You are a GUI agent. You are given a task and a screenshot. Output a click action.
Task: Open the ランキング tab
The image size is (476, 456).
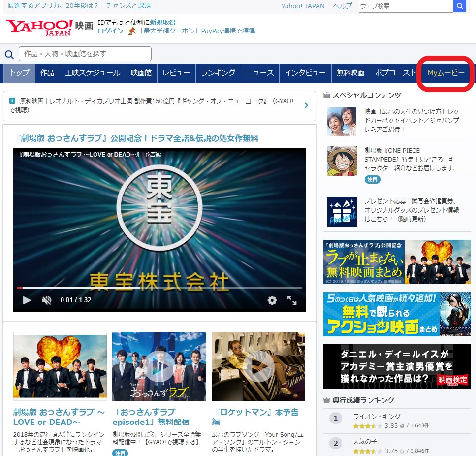coord(218,73)
